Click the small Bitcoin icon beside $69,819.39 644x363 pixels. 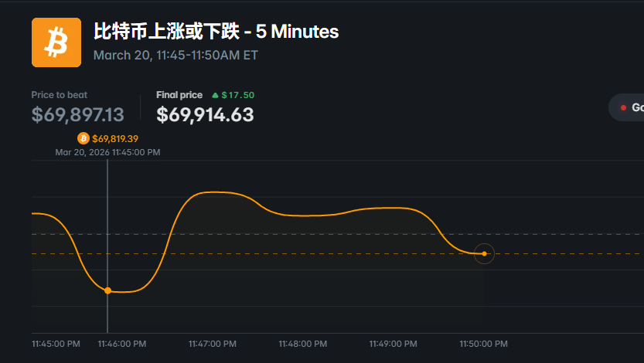83,138
